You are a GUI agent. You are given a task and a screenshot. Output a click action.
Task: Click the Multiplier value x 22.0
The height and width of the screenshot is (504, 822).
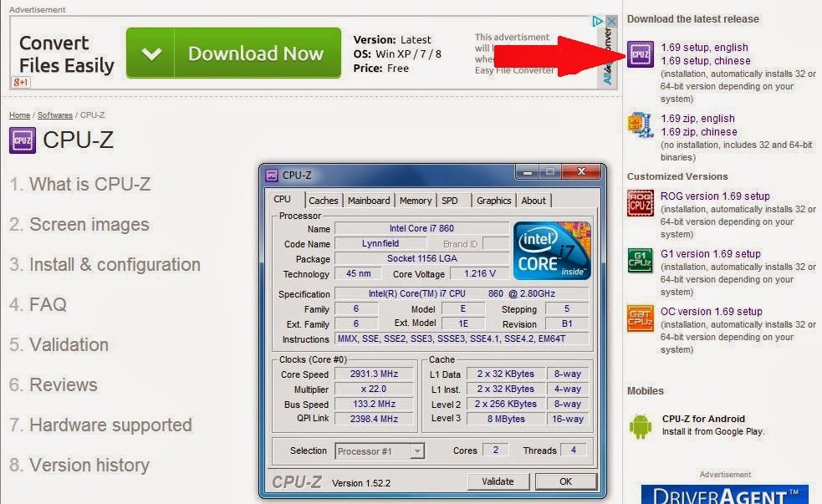[374, 389]
